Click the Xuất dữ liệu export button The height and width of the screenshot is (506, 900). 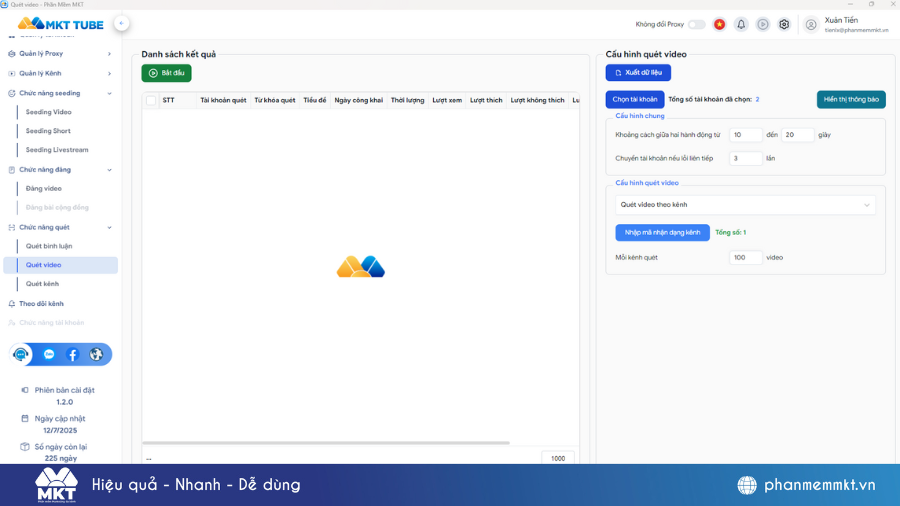(638, 73)
